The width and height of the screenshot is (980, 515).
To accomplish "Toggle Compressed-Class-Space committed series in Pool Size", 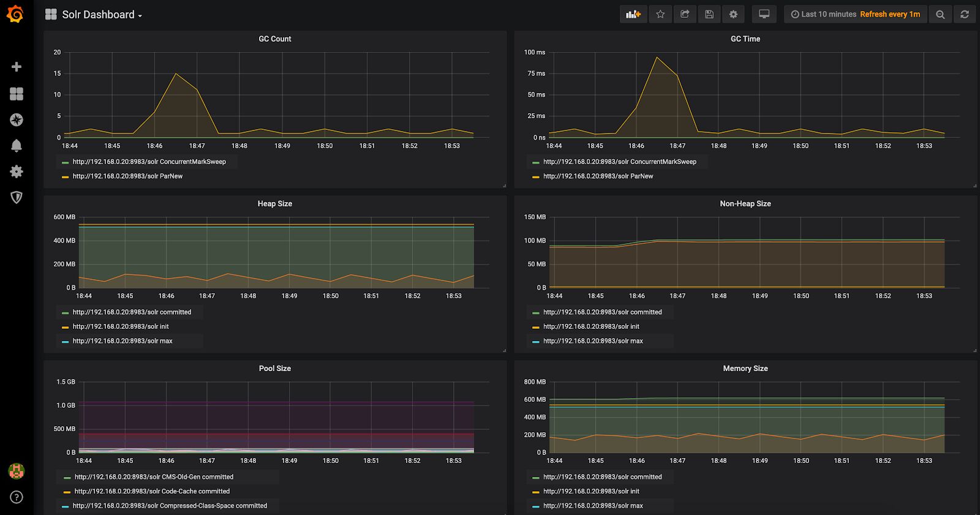I will [x=170, y=505].
